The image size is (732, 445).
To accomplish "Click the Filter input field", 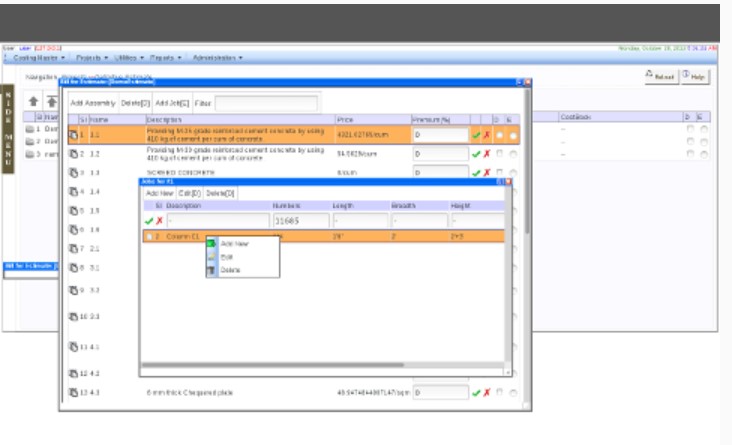I will pyautogui.click(x=266, y=103).
